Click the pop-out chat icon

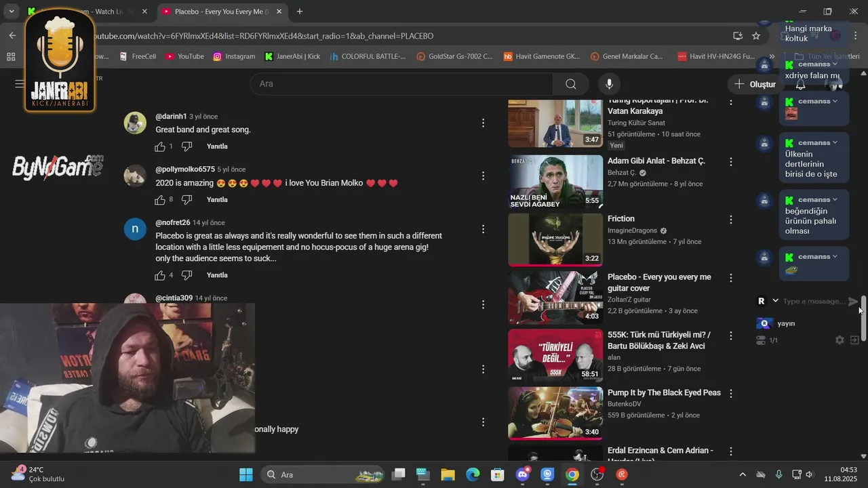coord(854,340)
